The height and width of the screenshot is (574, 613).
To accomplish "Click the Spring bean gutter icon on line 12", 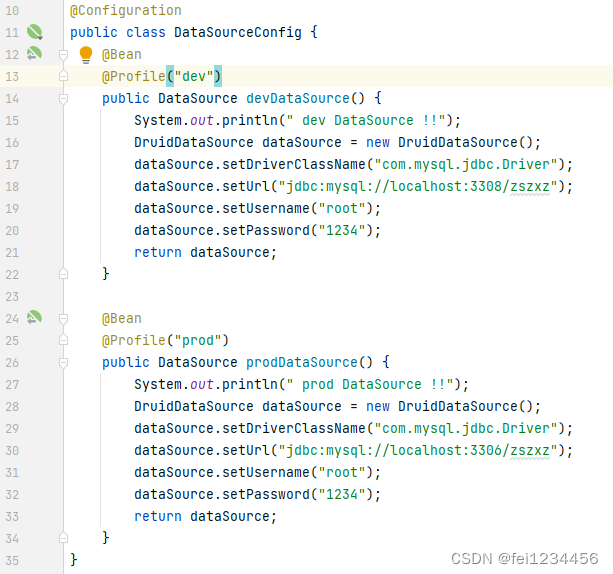I will (x=34, y=54).
